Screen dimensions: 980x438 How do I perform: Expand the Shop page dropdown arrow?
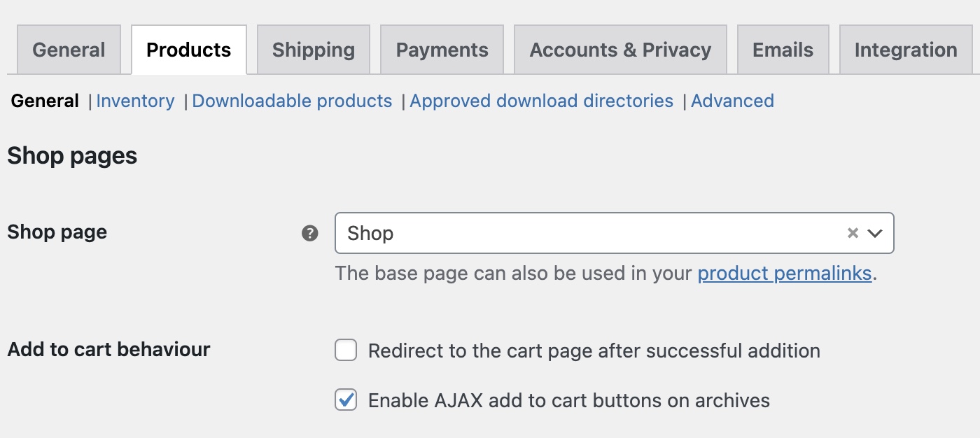pos(875,233)
